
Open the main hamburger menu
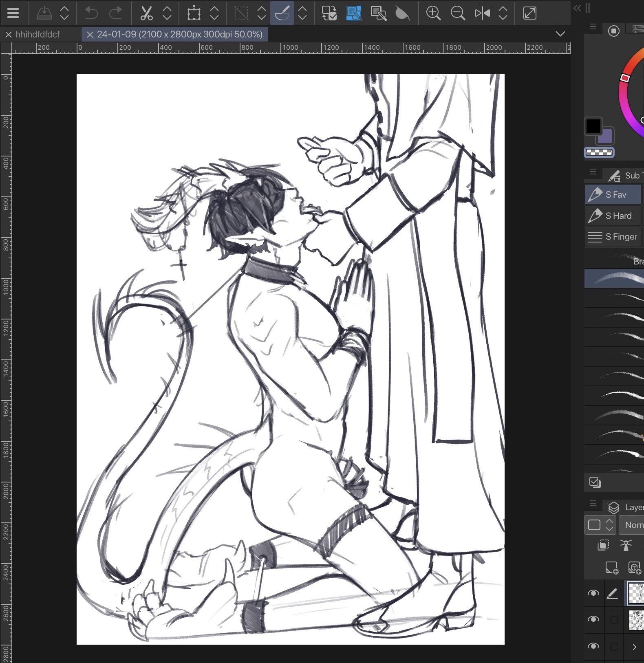(x=13, y=13)
